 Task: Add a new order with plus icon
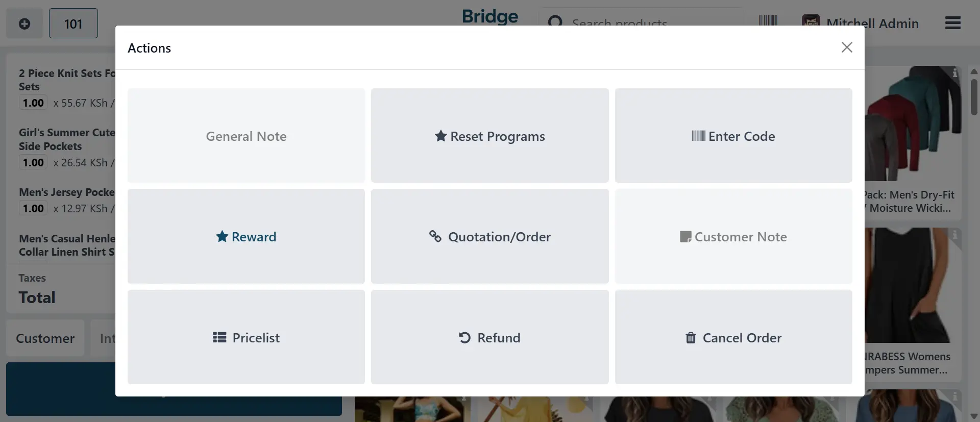click(24, 23)
